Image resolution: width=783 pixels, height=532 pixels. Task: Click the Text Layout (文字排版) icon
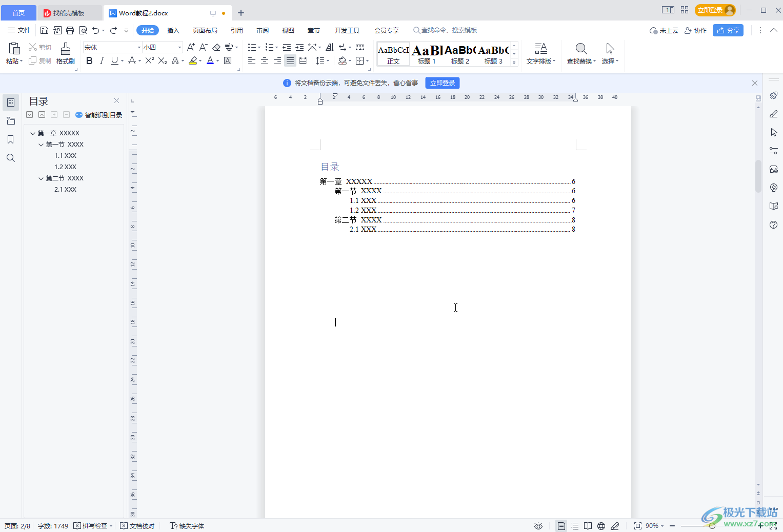(x=541, y=49)
